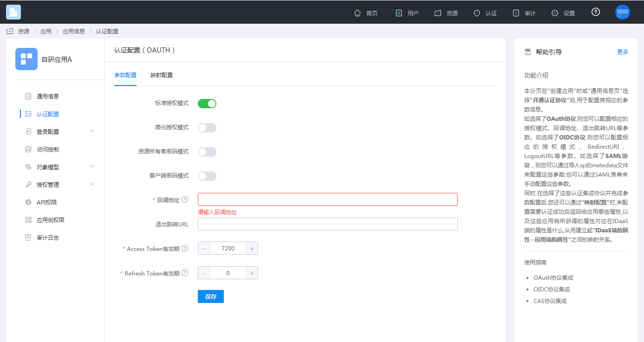Open the 审计 menu in top navigation
This screenshot has height=342, width=644.
tap(524, 13)
